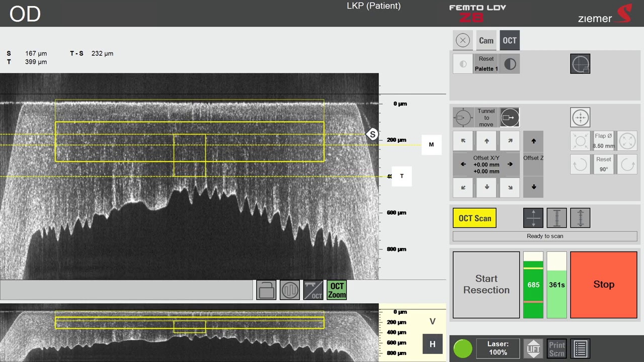Viewport: 644px width, 362px height.
Task: Hit the red Stop button
Action: pyautogui.click(x=604, y=285)
